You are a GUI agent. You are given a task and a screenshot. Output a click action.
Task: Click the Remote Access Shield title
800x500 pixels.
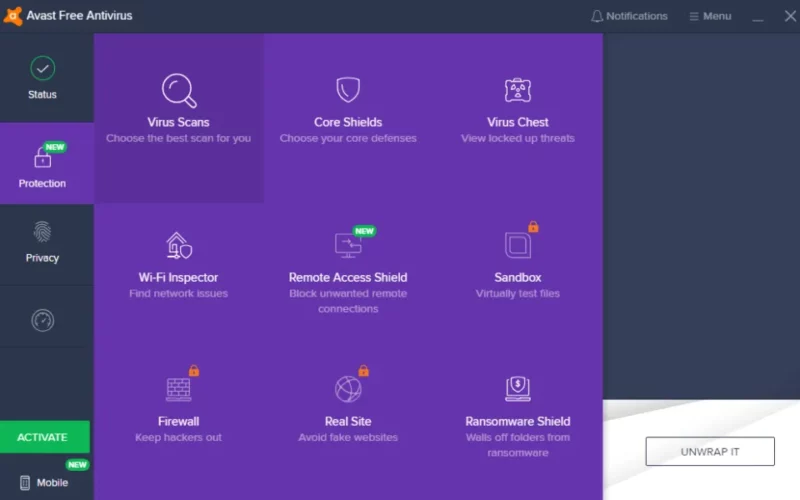click(x=348, y=278)
